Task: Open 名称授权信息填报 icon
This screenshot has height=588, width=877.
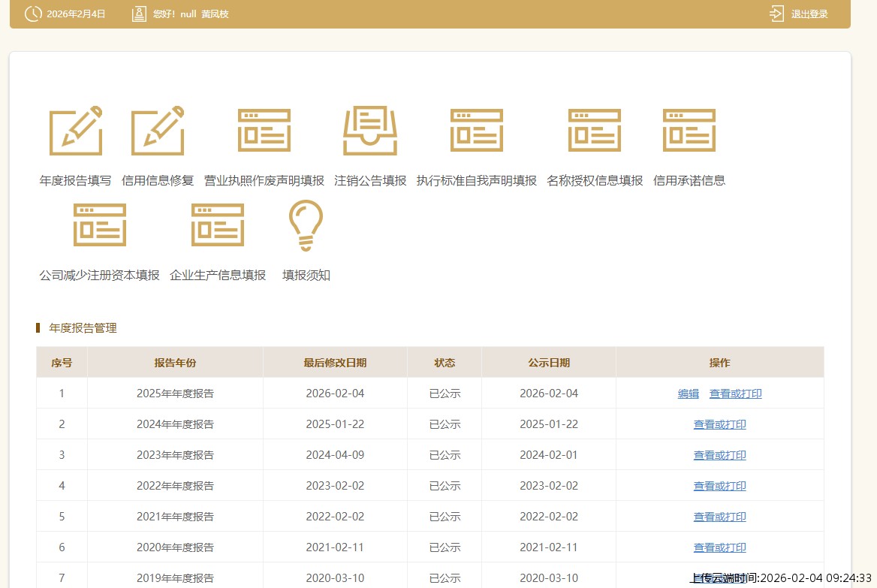Action: point(595,131)
